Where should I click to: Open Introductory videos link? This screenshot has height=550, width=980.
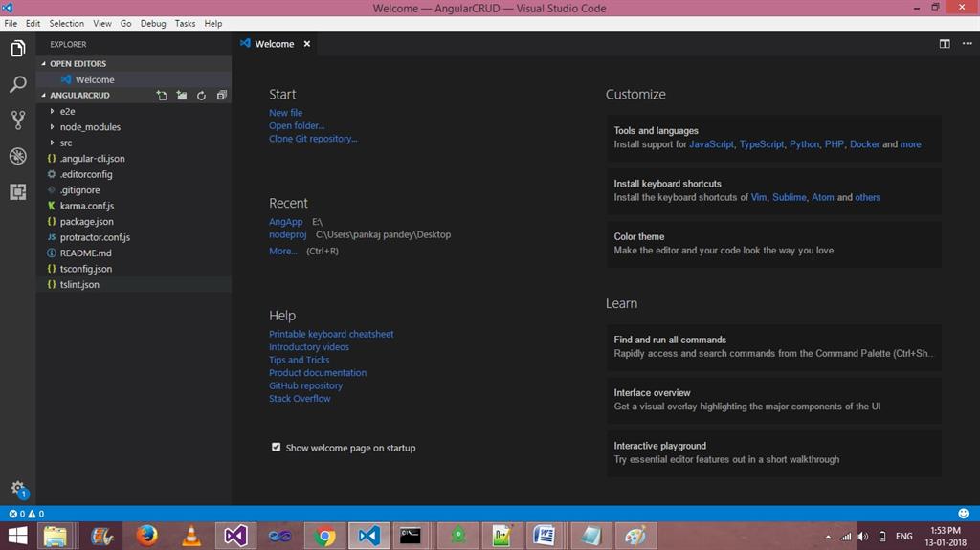tap(309, 347)
